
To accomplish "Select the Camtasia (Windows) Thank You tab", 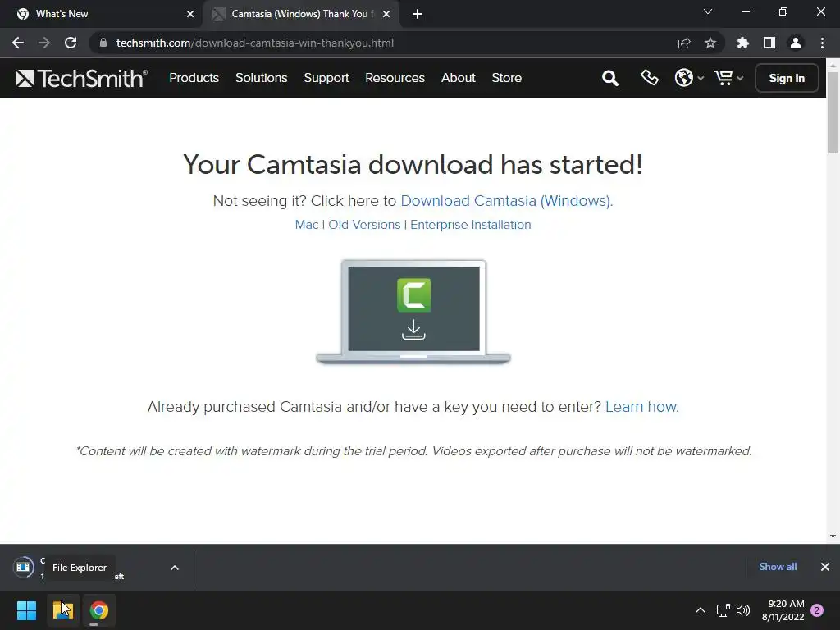I will [x=300, y=14].
